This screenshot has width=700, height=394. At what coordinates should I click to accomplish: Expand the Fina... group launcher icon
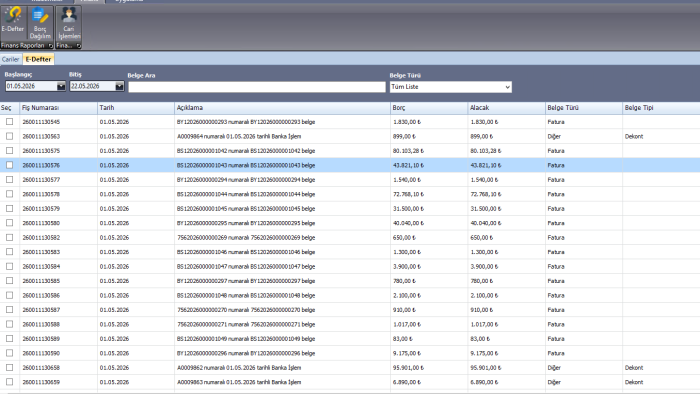tap(79, 46)
